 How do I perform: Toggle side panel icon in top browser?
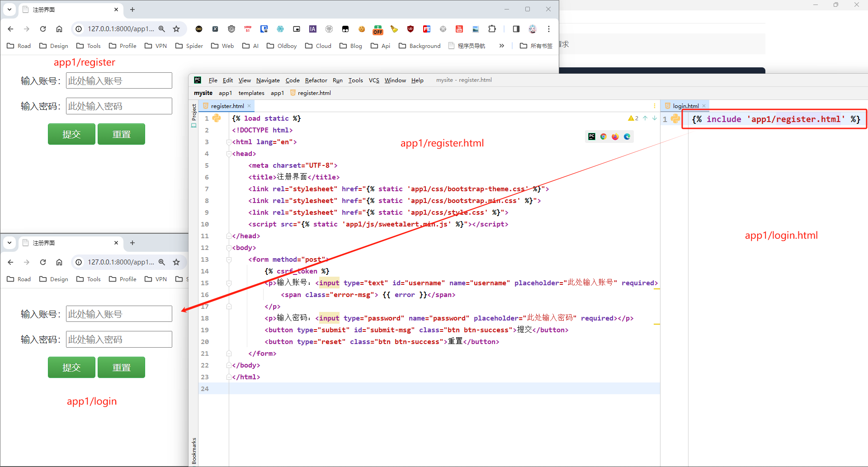tap(516, 29)
